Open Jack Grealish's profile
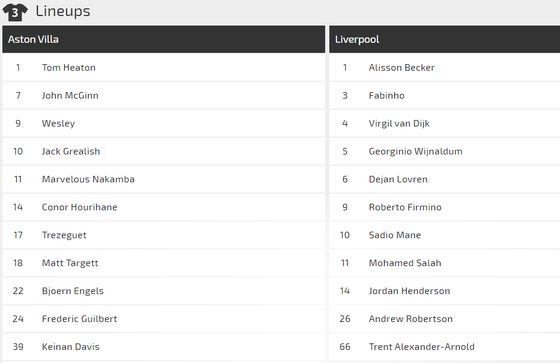Viewport: 560px width, 363px height. [x=71, y=151]
